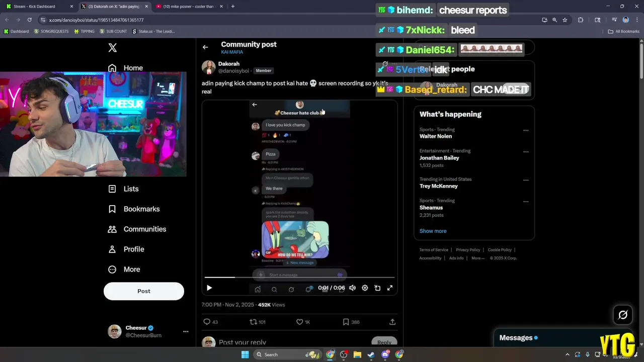Open browser extensions puzzle icon
644x362 pixels.
(x=581, y=20)
